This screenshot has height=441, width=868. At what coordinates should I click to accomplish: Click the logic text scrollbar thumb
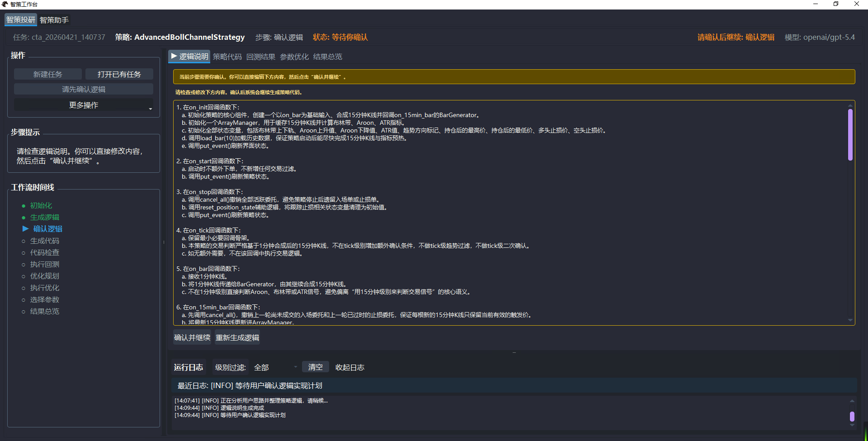coord(850,135)
